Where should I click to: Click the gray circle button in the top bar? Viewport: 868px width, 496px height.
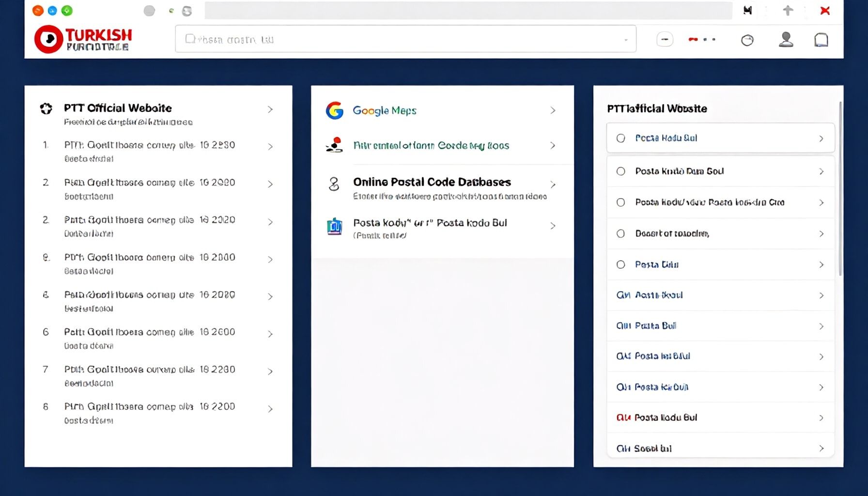pyautogui.click(x=149, y=11)
